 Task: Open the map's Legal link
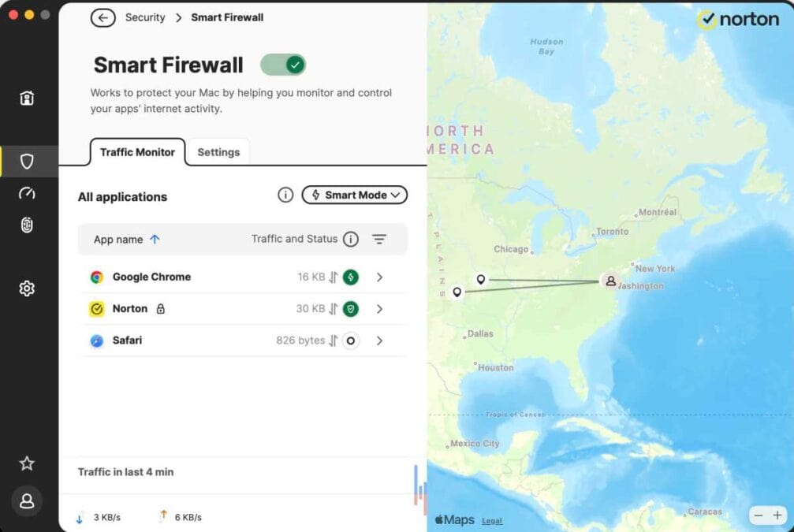pyautogui.click(x=492, y=521)
